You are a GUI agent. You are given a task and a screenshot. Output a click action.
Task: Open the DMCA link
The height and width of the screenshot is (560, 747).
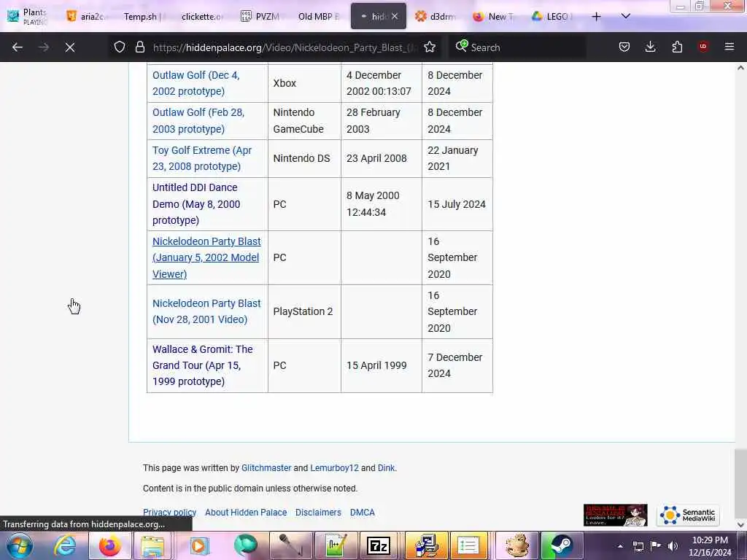coord(362,513)
